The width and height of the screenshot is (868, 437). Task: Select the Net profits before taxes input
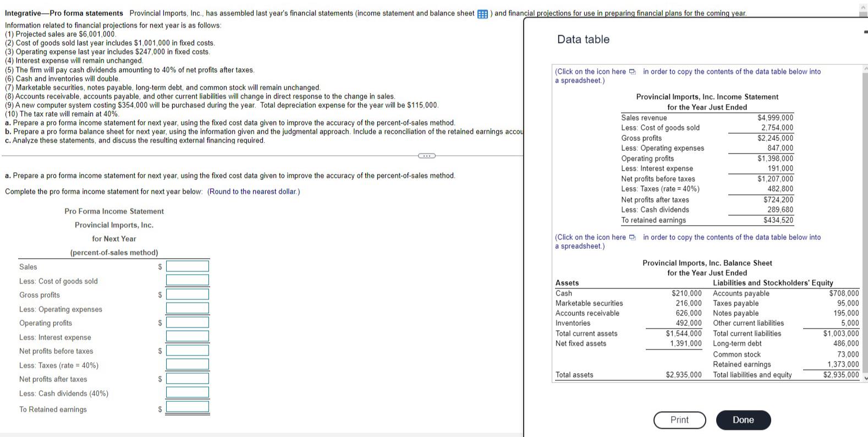[188, 351]
